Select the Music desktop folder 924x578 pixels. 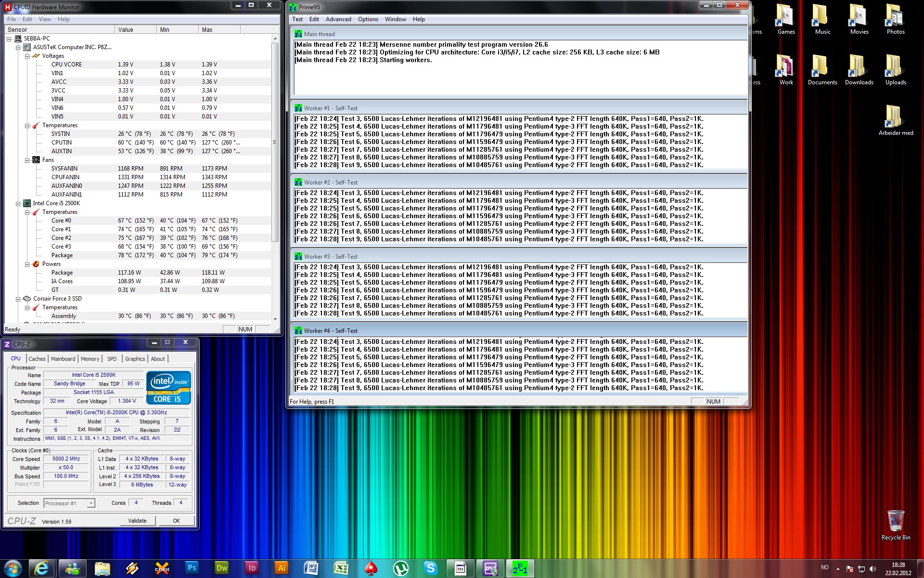click(x=822, y=20)
